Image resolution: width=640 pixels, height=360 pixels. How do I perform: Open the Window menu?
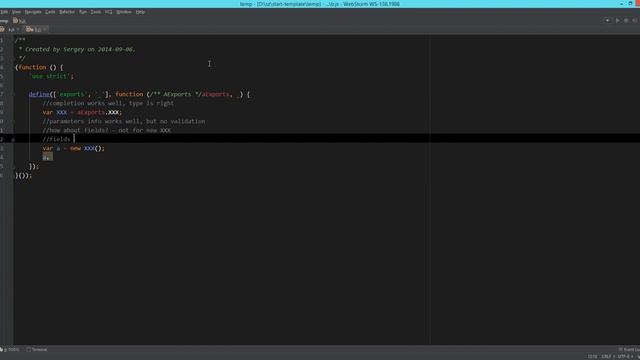pyautogui.click(x=124, y=12)
